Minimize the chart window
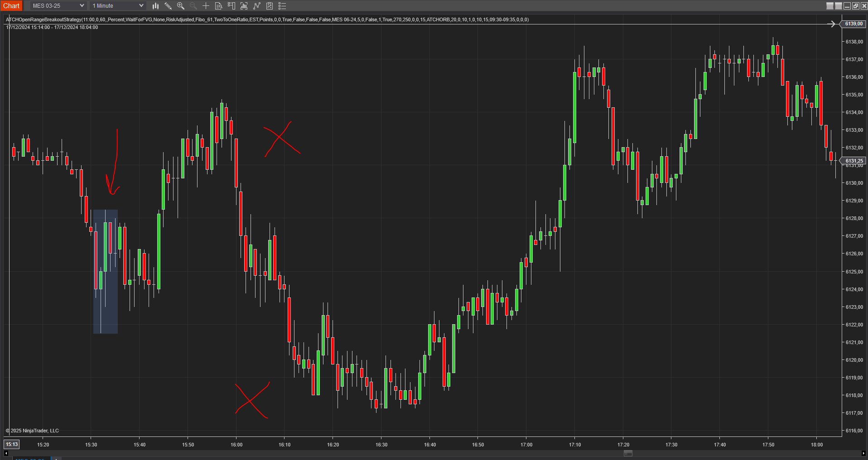The height and width of the screenshot is (460, 868). tap(847, 6)
